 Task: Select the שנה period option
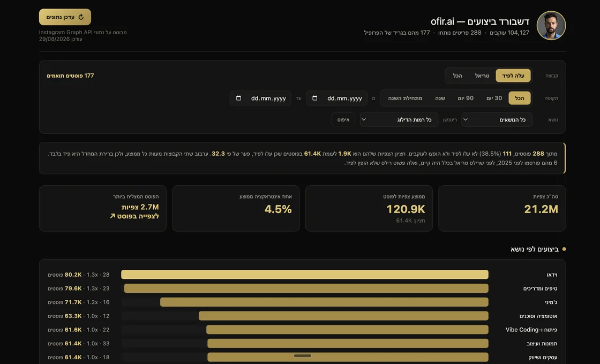click(x=440, y=98)
